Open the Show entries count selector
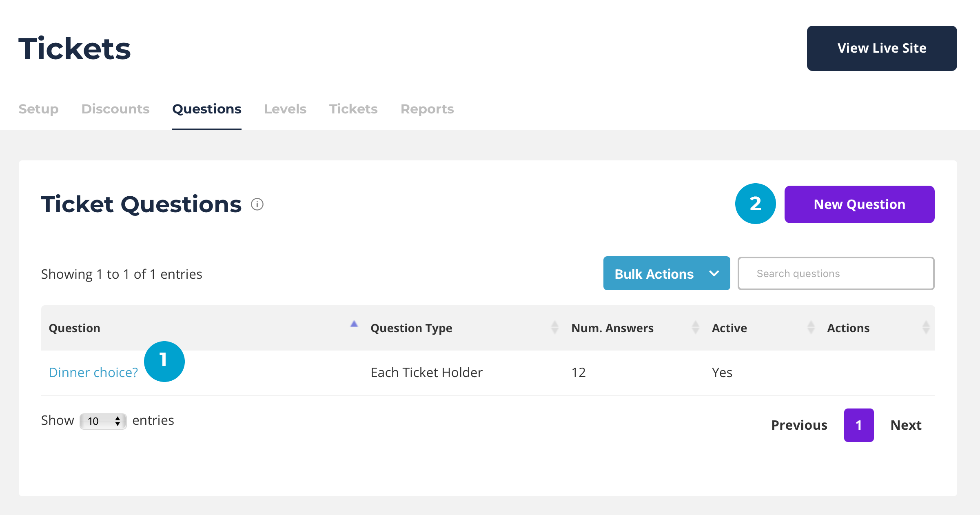This screenshot has width=980, height=515. click(x=103, y=421)
